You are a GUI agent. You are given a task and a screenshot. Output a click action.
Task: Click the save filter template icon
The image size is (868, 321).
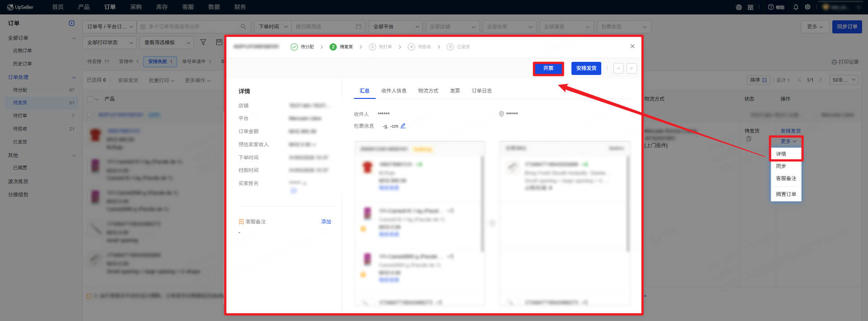click(x=219, y=42)
